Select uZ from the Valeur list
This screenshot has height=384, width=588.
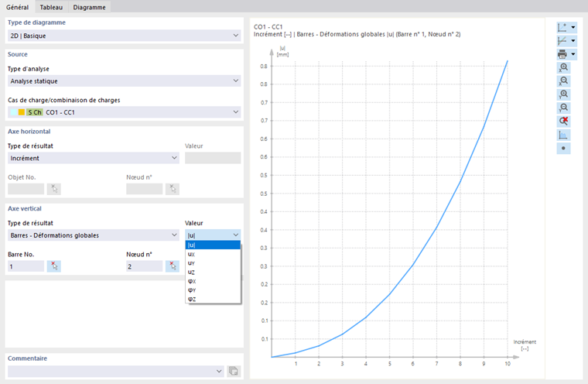pos(213,273)
